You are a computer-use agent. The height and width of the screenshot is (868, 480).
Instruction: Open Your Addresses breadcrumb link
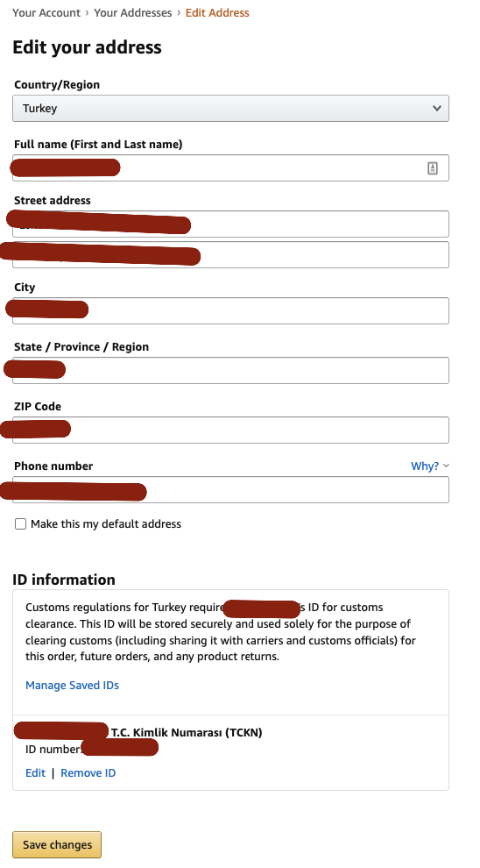[133, 13]
